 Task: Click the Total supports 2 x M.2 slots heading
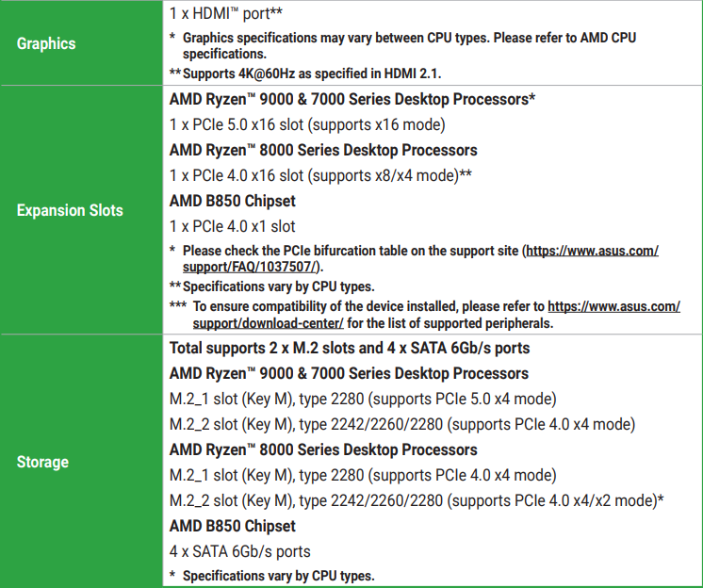coord(350,348)
